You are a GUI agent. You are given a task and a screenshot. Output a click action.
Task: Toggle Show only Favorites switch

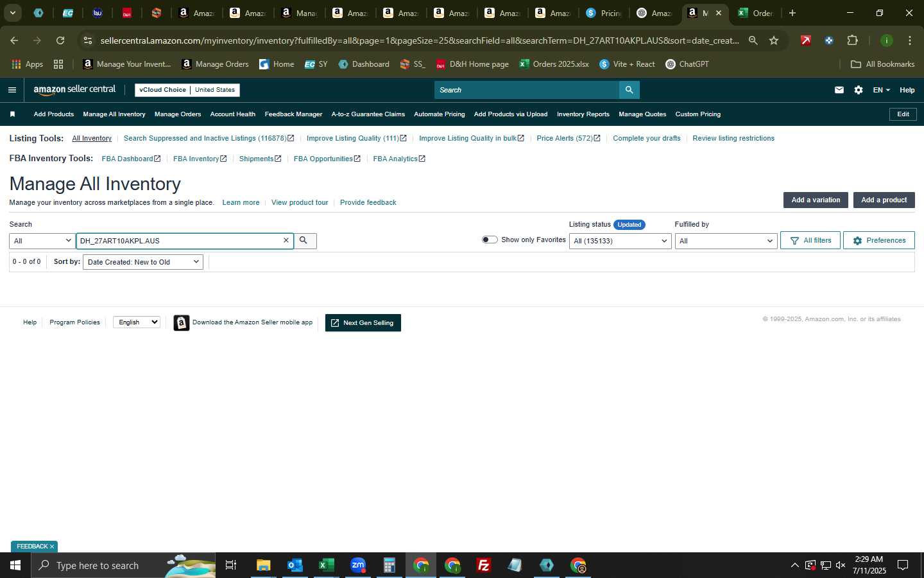pyautogui.click(x=490, y=240)
